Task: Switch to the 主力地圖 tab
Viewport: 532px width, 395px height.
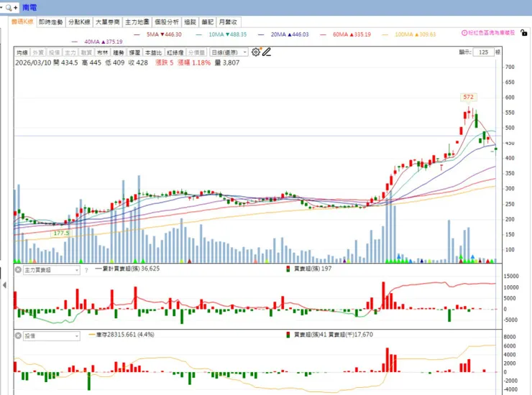Action: [137, 22]
